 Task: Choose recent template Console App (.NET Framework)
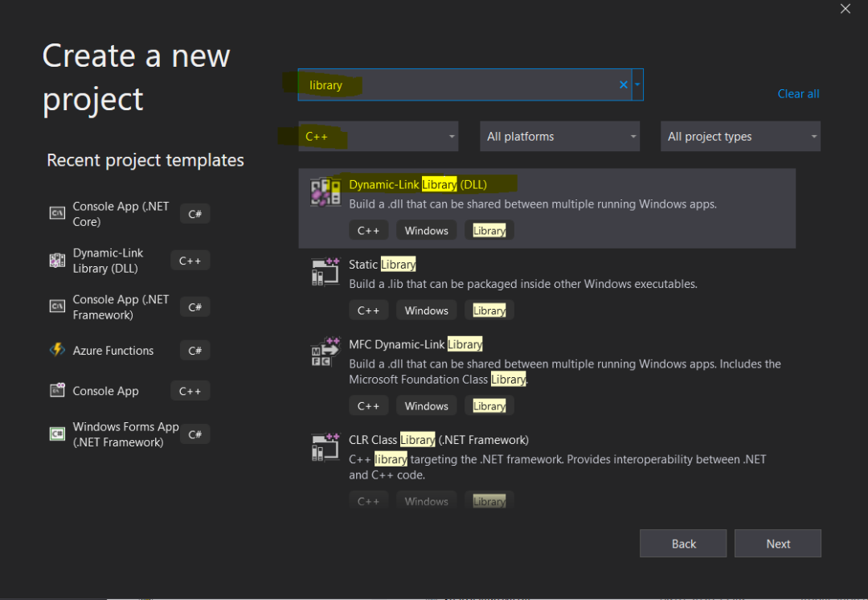pyautogui.click(x=121, y=307)
